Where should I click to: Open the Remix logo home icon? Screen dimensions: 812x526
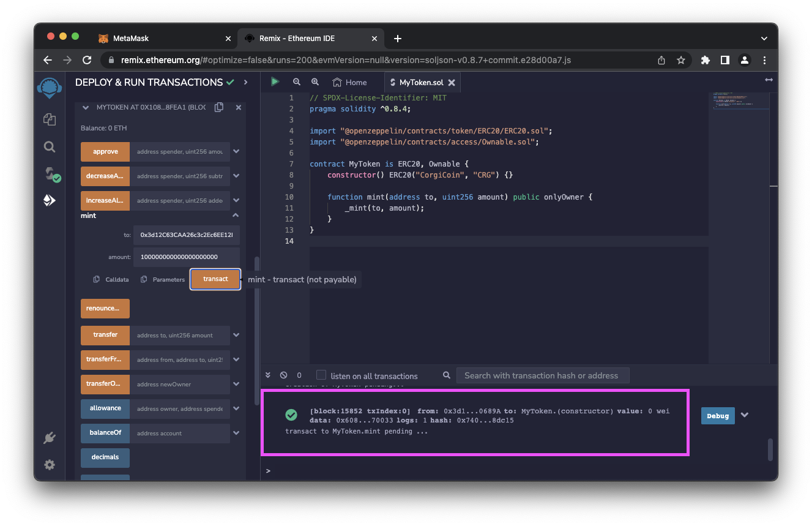(50, 88)
